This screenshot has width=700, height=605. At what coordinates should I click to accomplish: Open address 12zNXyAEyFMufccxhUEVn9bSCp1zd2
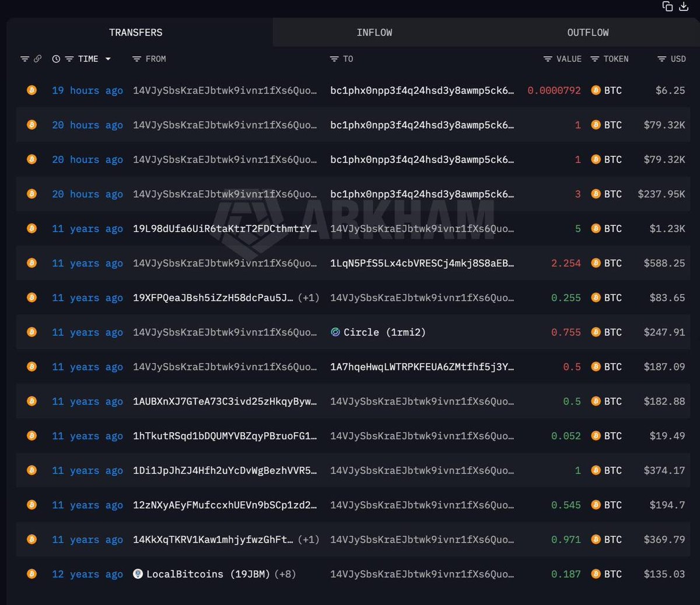click(225, 505)
